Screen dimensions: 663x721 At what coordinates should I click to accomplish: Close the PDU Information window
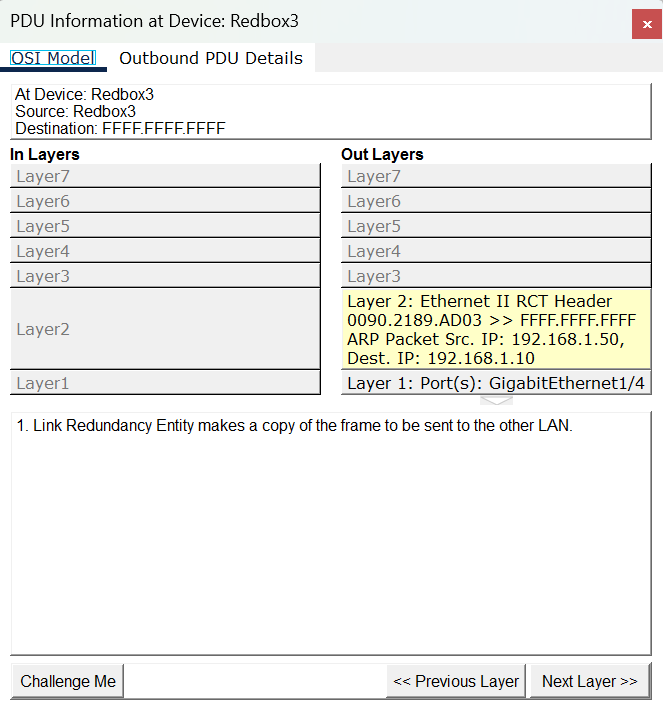(642, 24)
